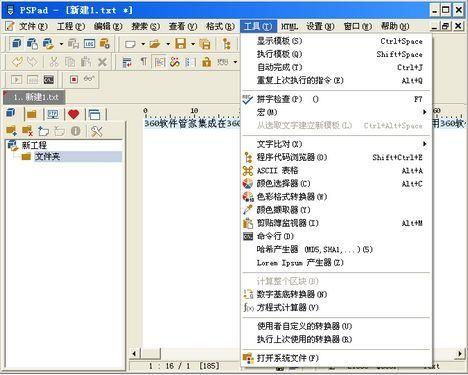Click the command line icon in the toolbar

(49, 80)
